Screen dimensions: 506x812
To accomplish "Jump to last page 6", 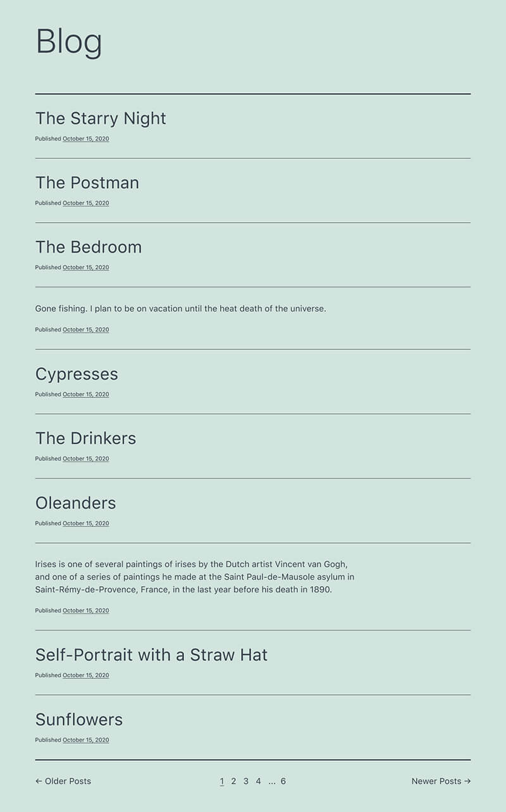I will pos(283,781).
